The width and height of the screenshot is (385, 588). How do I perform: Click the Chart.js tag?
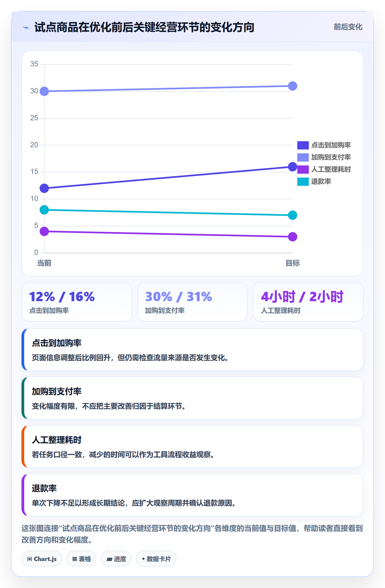42,559
